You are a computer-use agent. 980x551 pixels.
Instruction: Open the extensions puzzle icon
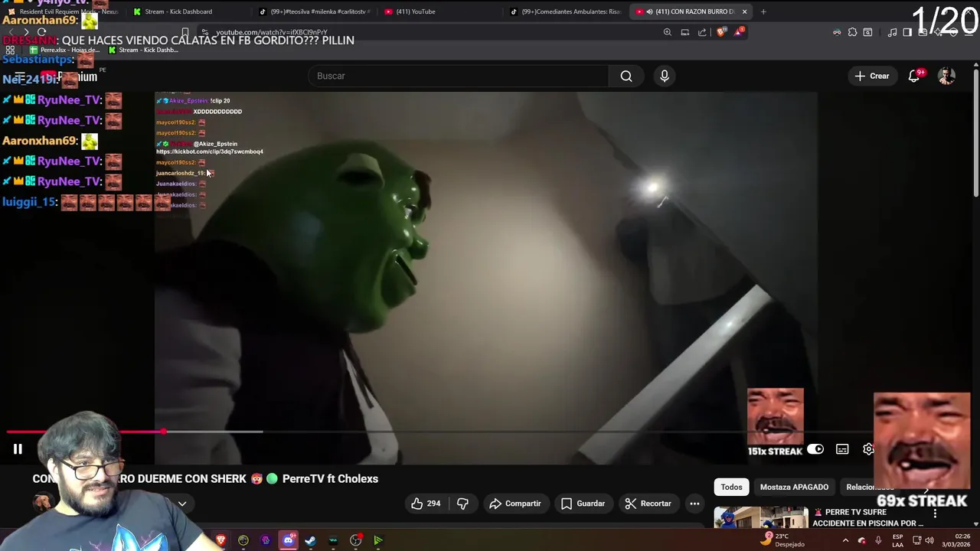(x=852, y=32)
